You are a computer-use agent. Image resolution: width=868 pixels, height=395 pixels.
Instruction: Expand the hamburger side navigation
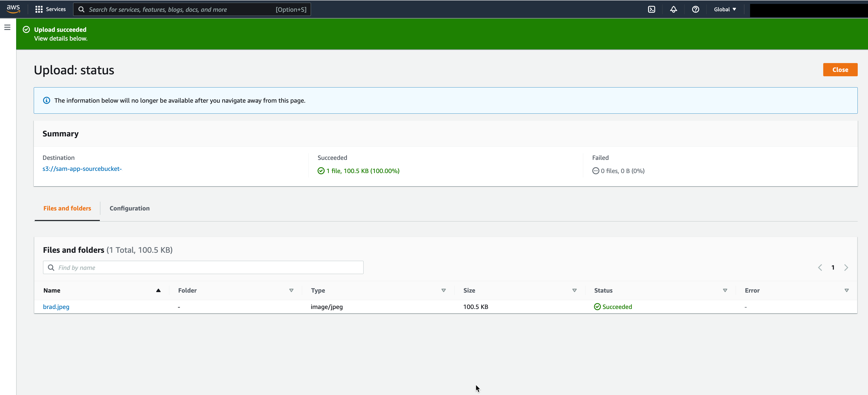coord(7,27)
